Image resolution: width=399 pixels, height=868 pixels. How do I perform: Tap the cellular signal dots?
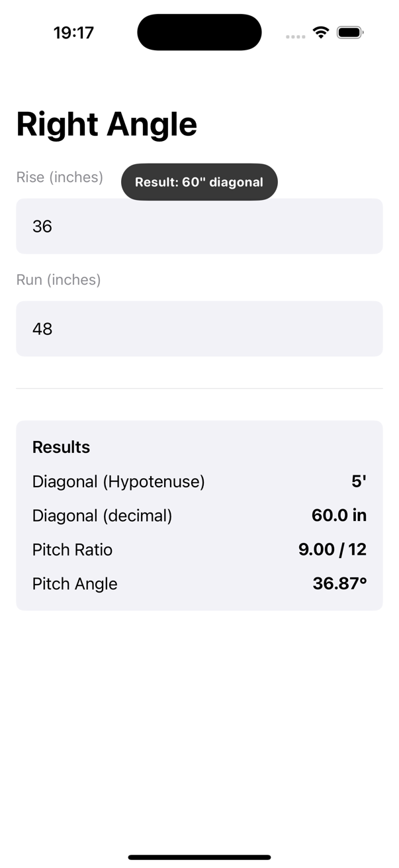click(295, 36)
